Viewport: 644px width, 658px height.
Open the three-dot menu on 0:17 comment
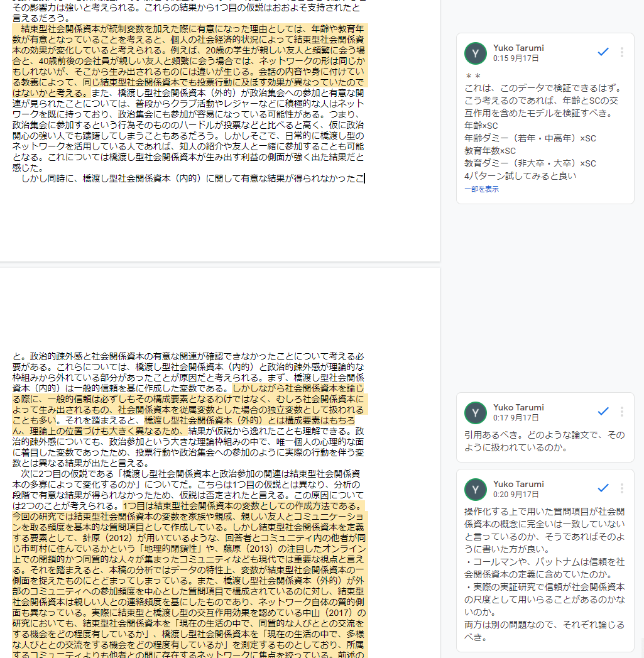[622, 412]
